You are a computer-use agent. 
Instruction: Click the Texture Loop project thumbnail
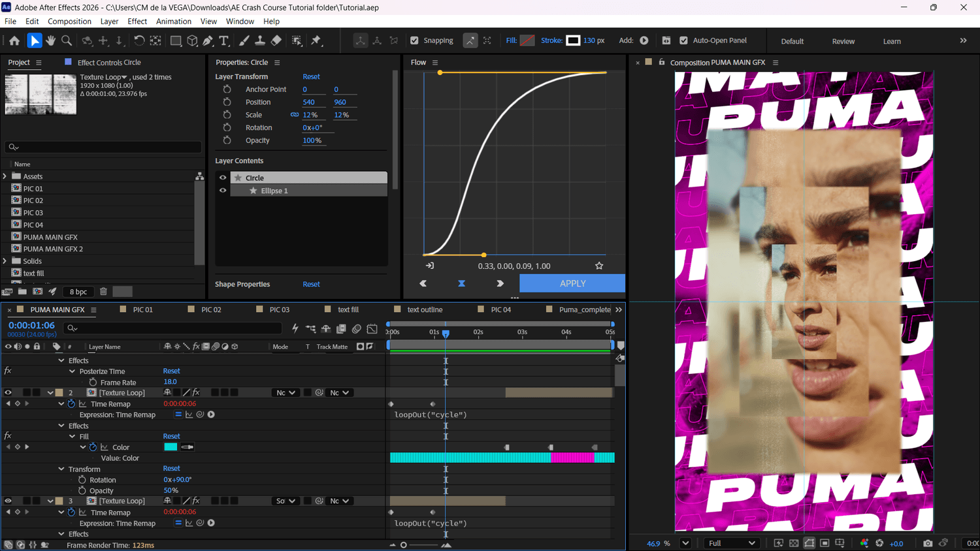click(x=41, y=95)
